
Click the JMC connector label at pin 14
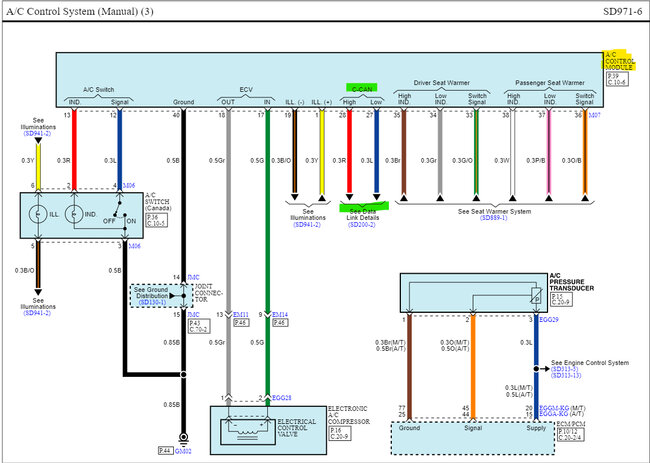click(x=193, y=277)
